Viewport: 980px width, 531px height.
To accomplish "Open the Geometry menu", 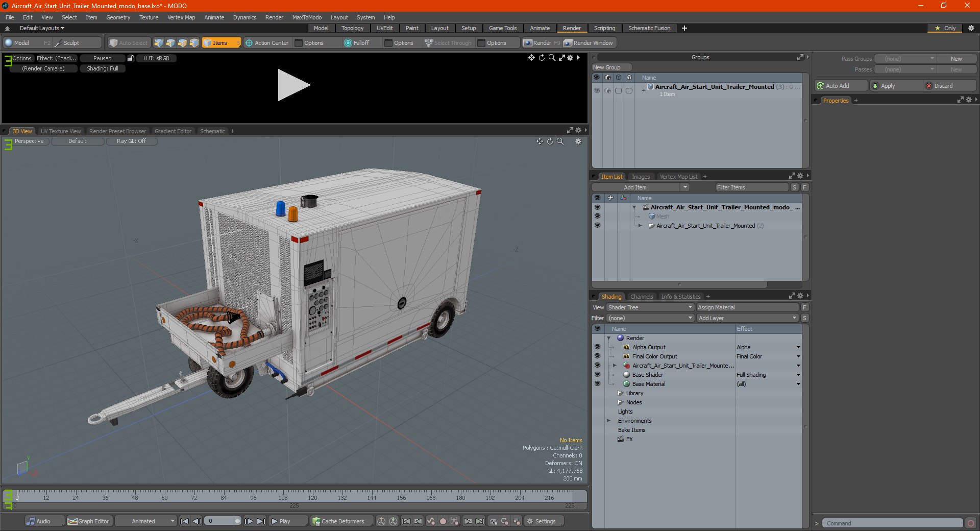I will [118, 17].
